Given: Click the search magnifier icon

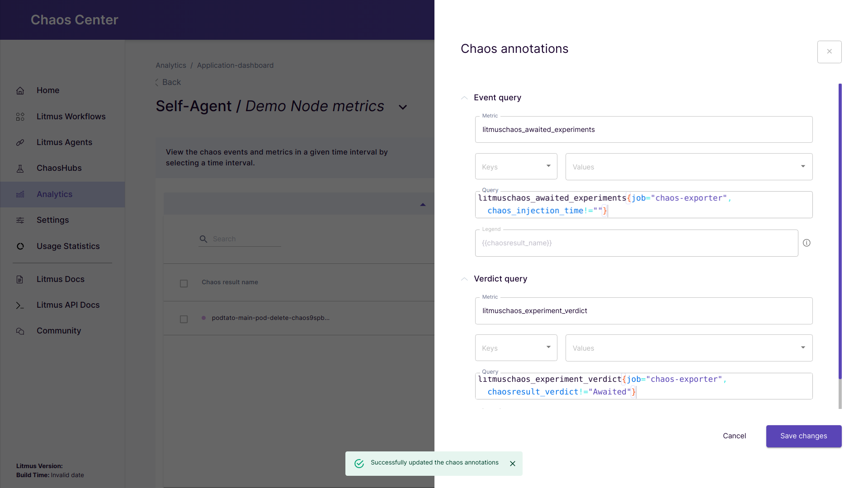Looking at the screenshot, I should coord(203,239).
